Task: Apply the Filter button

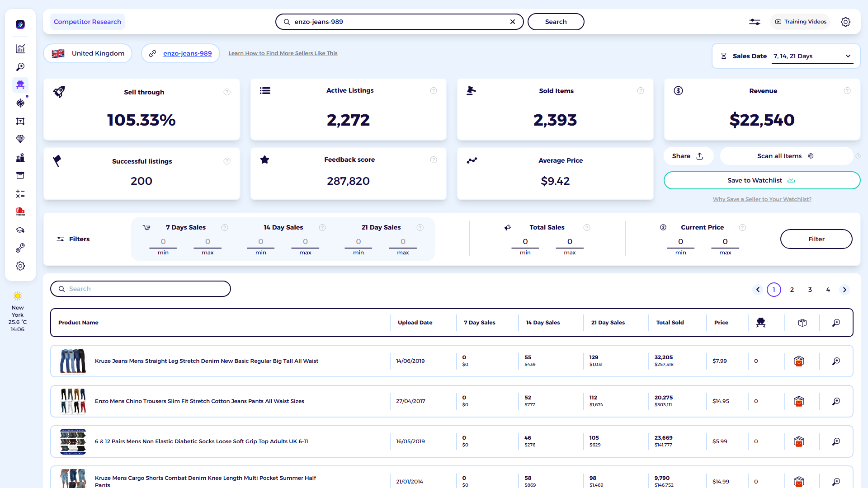Action: (x=816, y=239)
